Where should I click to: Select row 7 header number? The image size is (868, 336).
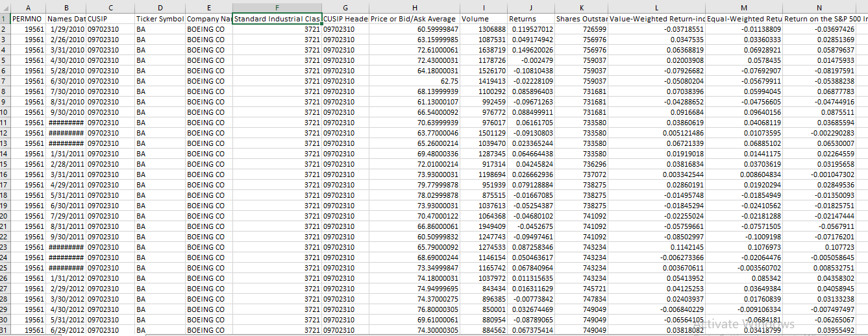pyautogui.click(x=5, y=81)
